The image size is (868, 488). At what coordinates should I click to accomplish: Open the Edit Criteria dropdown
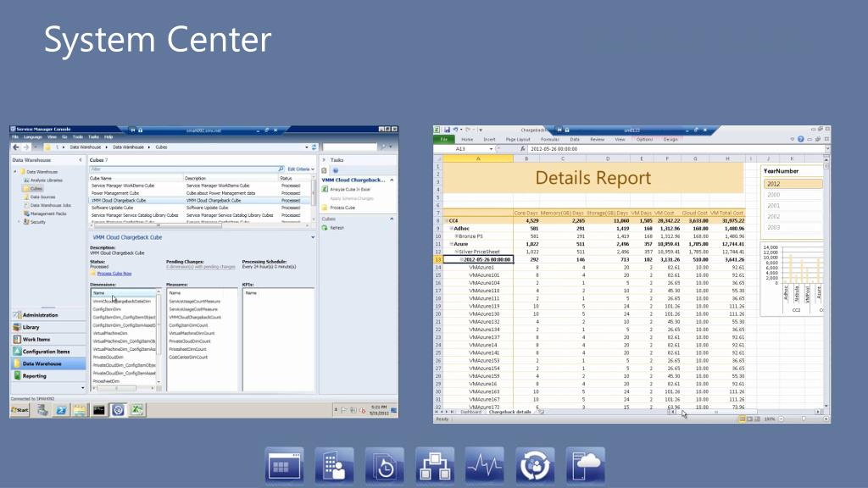point(301,169)
